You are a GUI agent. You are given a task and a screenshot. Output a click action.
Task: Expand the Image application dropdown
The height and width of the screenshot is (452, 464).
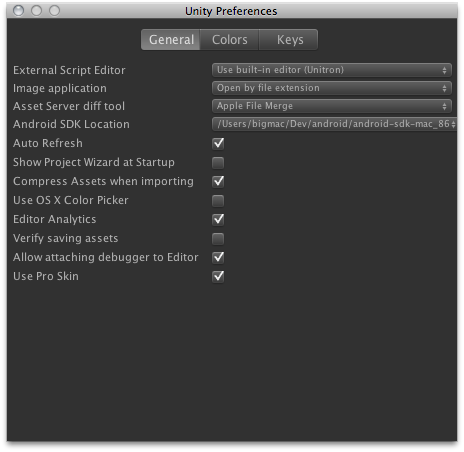coord(332,88)
